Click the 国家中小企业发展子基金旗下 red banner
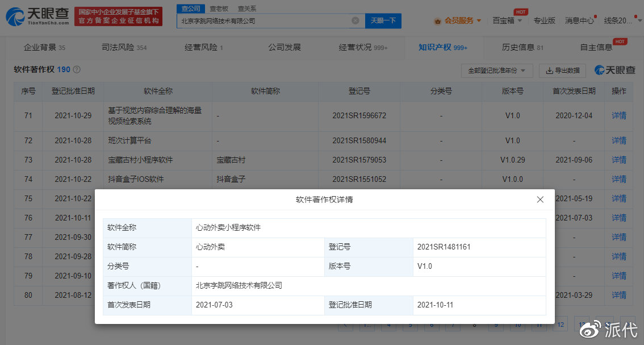Screen dimensions: 644x345 tap(118, 16)
